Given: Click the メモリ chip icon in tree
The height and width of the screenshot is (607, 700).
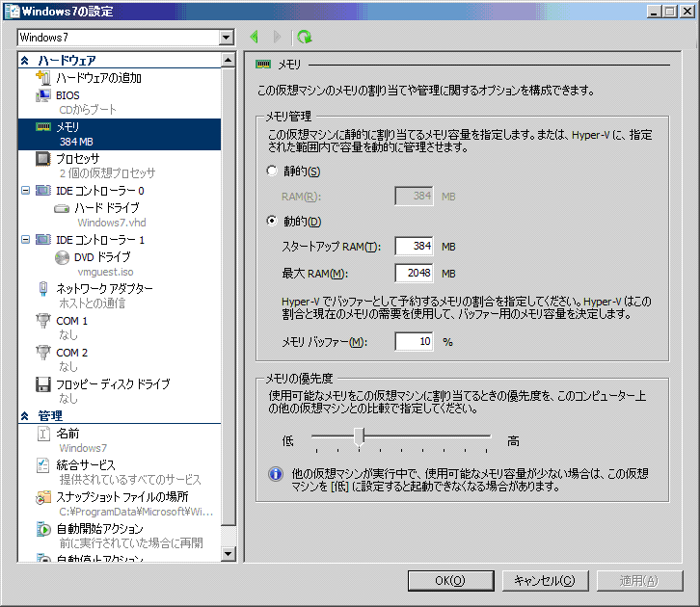Looking at the screenshot, I should (43, 127).
